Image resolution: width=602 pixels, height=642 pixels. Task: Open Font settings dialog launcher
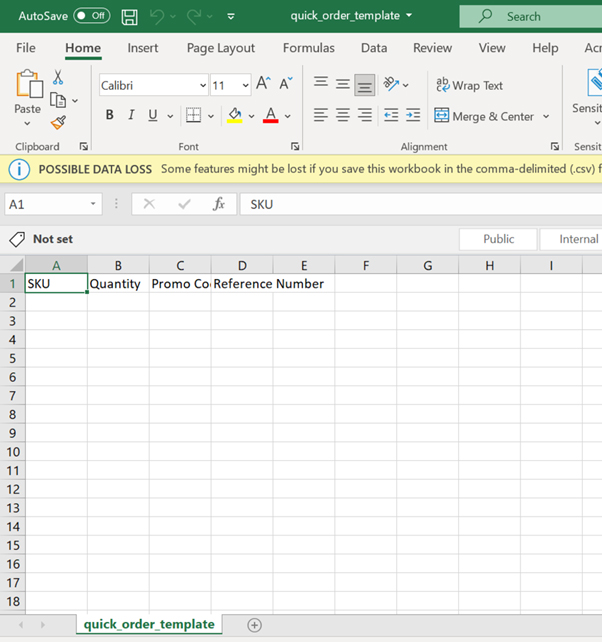[295, 146]
